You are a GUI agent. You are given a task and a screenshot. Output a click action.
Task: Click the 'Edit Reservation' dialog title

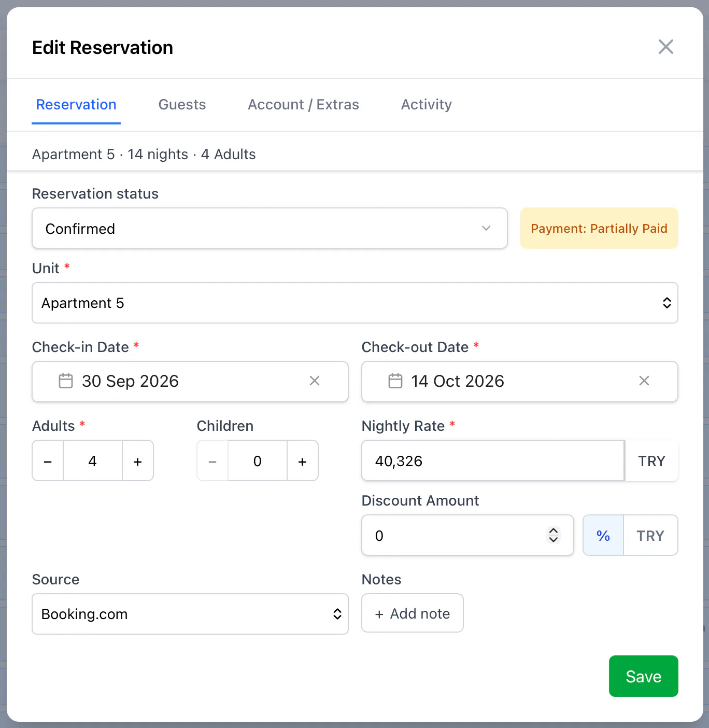point(103,48)
